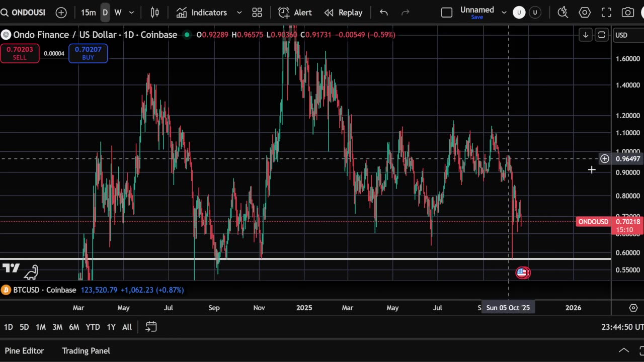The height and width of the screenshot is (362, 644).
Task: Open the Trading Panel tab
Action: coord(86,350)
